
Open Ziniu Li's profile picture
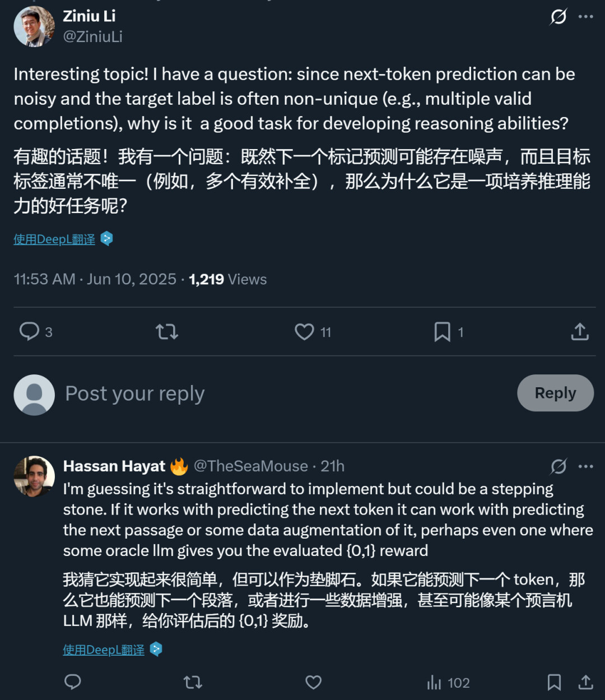34,26
